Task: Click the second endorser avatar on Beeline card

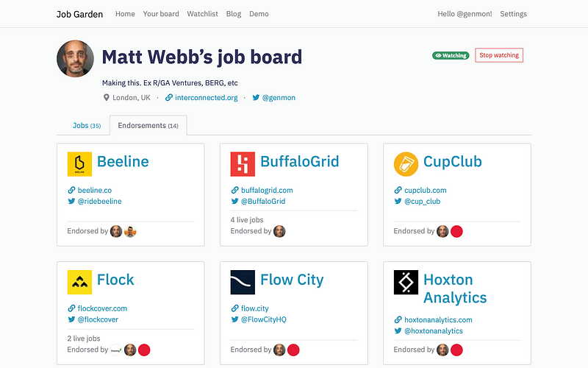Action: [130, 231]
